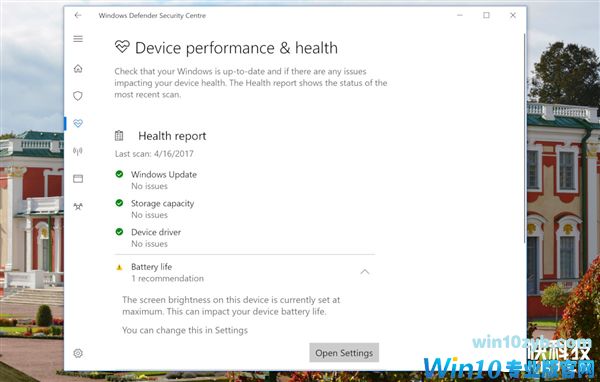Open Firewall & network protection antenna icon
Viewport: 600px width, 382px height.
point(78,151)
